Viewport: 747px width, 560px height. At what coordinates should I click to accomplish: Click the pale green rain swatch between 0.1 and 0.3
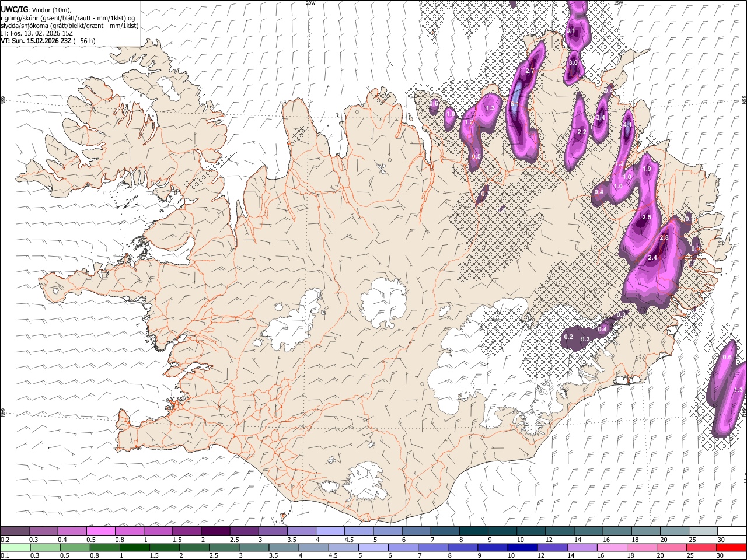pos(15,547)
